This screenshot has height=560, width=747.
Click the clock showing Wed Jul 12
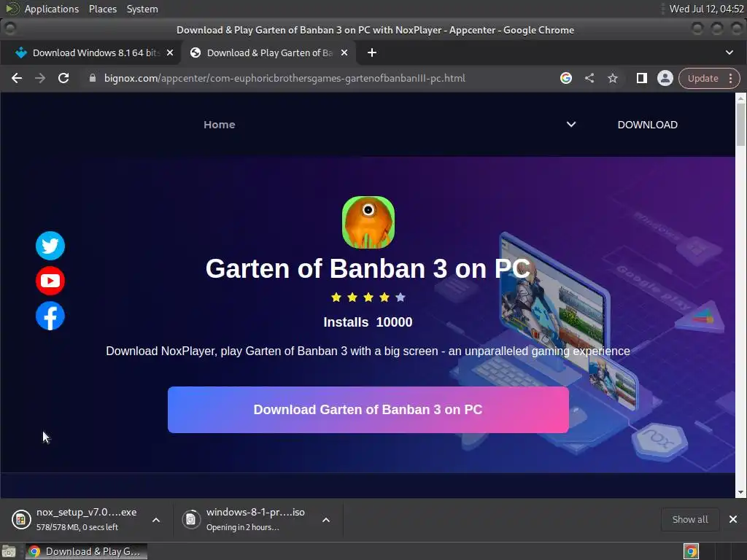point(706,9)
